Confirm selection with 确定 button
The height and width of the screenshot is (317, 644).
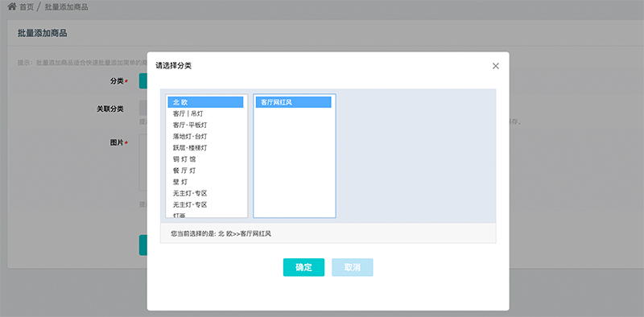[303, 267]
